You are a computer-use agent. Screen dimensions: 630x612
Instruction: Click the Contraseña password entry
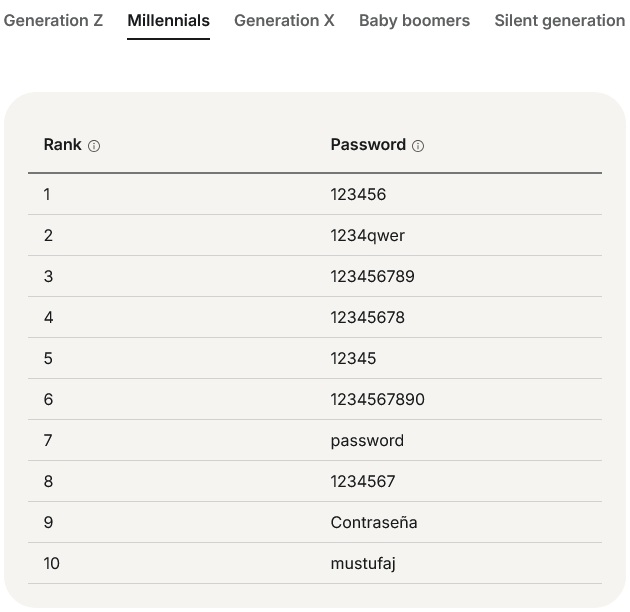click(374, 522)
